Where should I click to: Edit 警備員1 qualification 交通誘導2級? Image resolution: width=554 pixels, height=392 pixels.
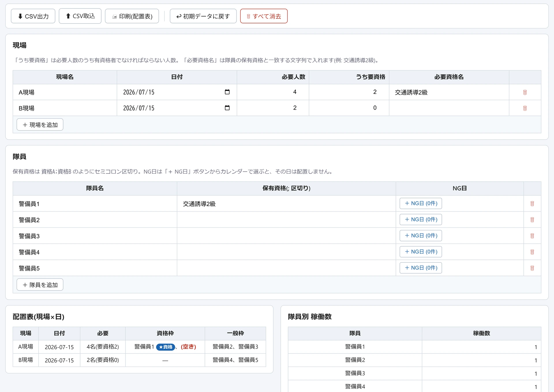(286, 204)
